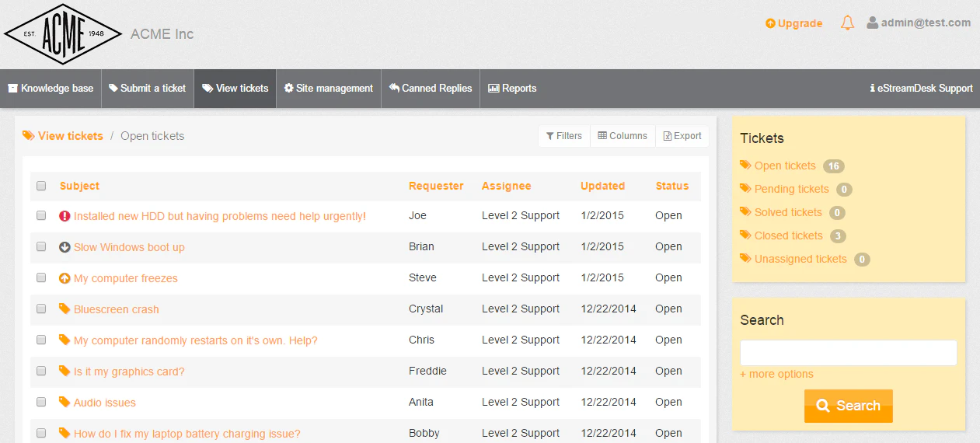
Task: Open Unassigned tickets list in sidebar
Action: 800,259
